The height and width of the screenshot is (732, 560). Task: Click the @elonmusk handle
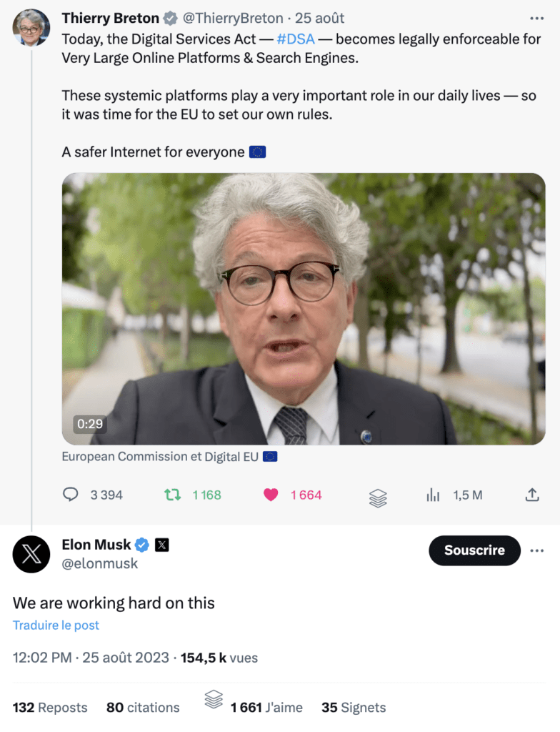[x=100, y=563]
